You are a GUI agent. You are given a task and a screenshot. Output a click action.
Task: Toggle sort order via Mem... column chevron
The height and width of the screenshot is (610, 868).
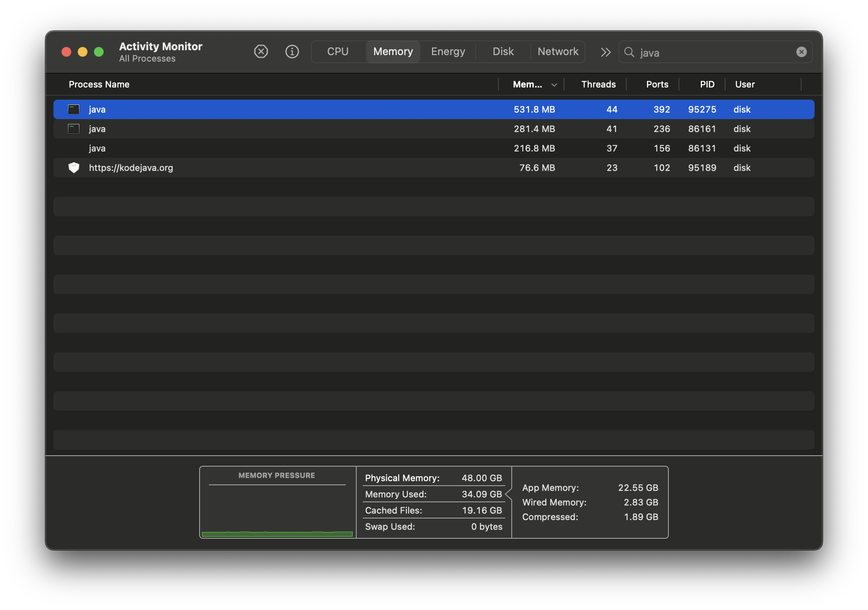pos(554,85)
